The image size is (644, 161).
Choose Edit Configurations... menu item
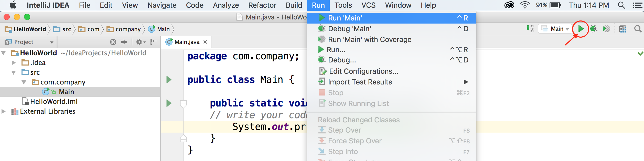pos(363,71)
